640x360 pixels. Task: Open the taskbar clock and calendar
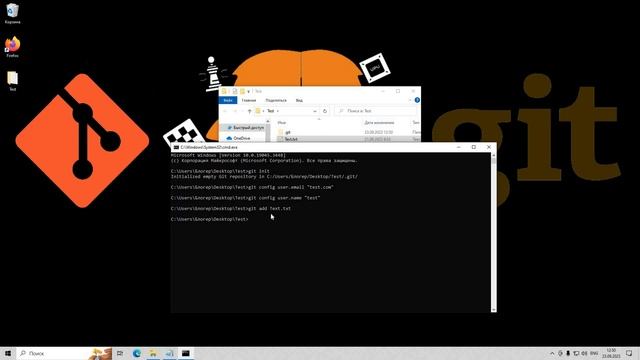[611, 353]
